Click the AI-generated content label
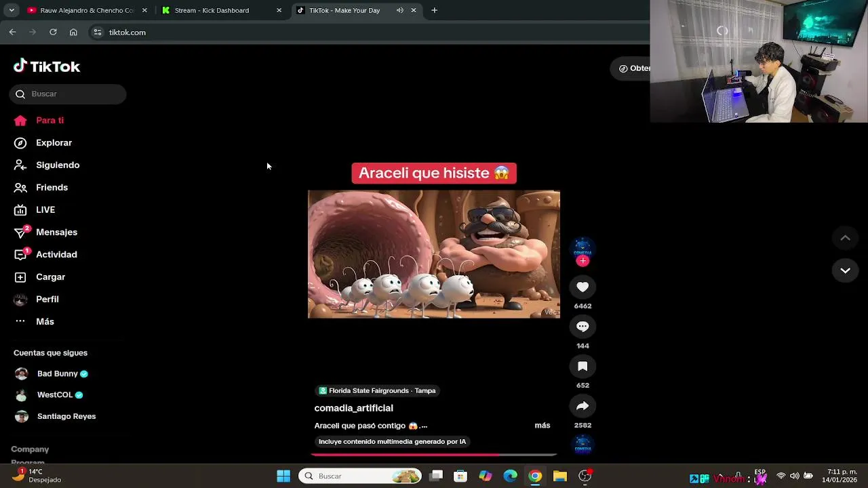This screenshot has height=488, width=868. click(x=392, y=441)
